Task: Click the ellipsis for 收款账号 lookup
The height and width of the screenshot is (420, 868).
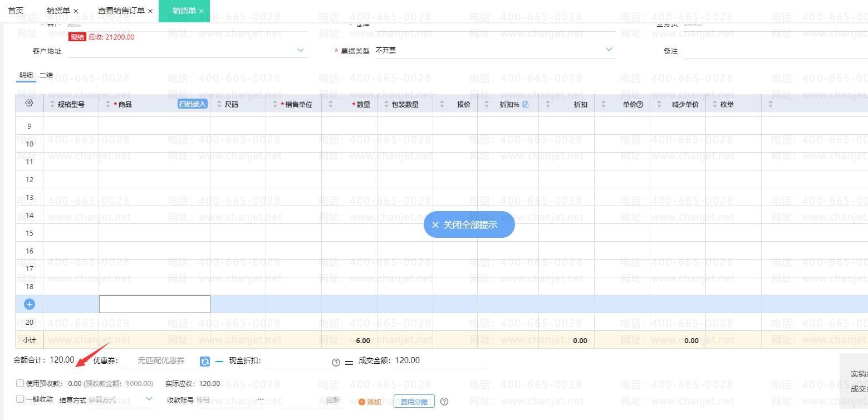Action: 260,399
